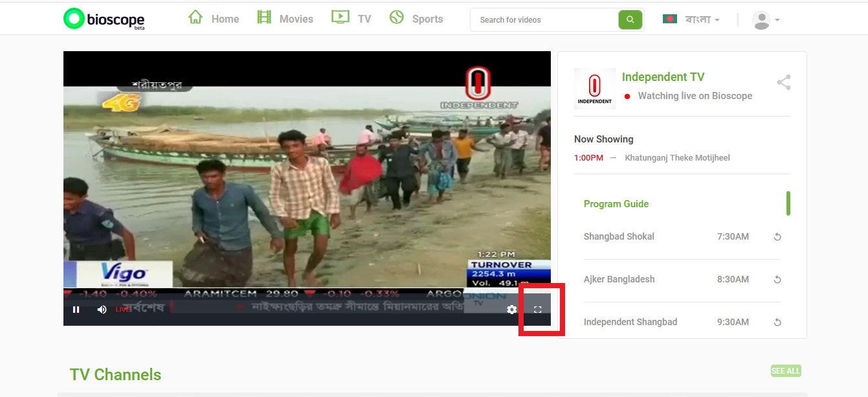The width and height of the screenshot is (868, 397).
Task: Click the Bangladesh flag icon
Action: [x=670, y=19]
